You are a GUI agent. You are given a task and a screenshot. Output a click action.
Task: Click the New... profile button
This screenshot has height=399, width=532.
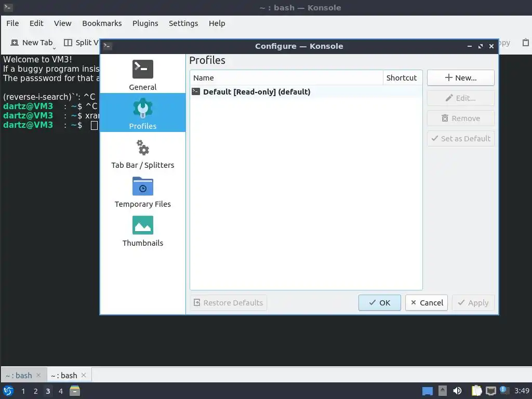(x=460, y=78)
